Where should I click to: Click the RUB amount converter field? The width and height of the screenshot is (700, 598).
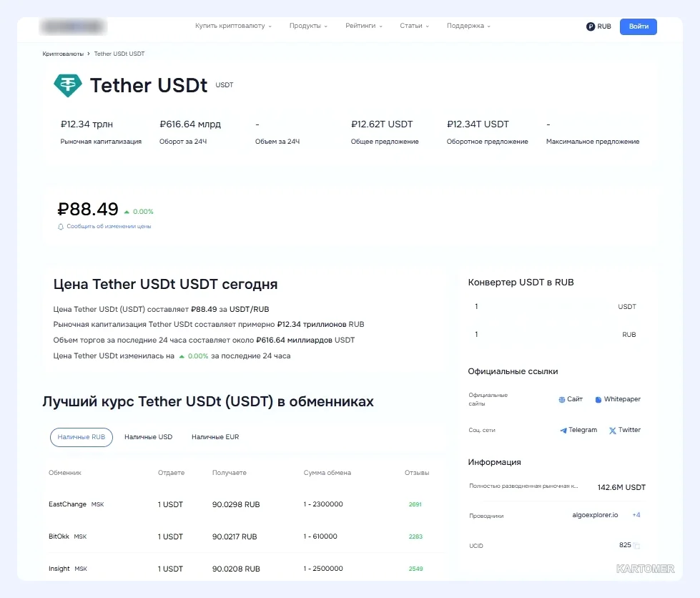(x=556, y=335)
